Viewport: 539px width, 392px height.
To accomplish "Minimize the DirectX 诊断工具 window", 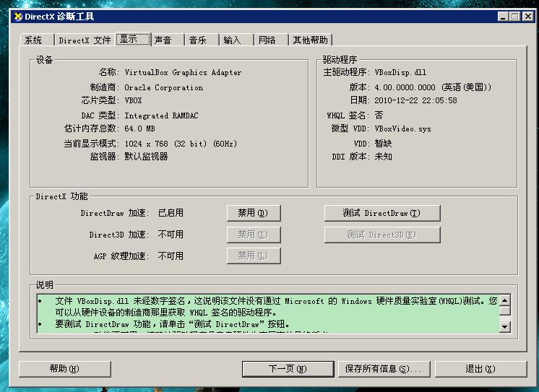I will pos(504,16).
